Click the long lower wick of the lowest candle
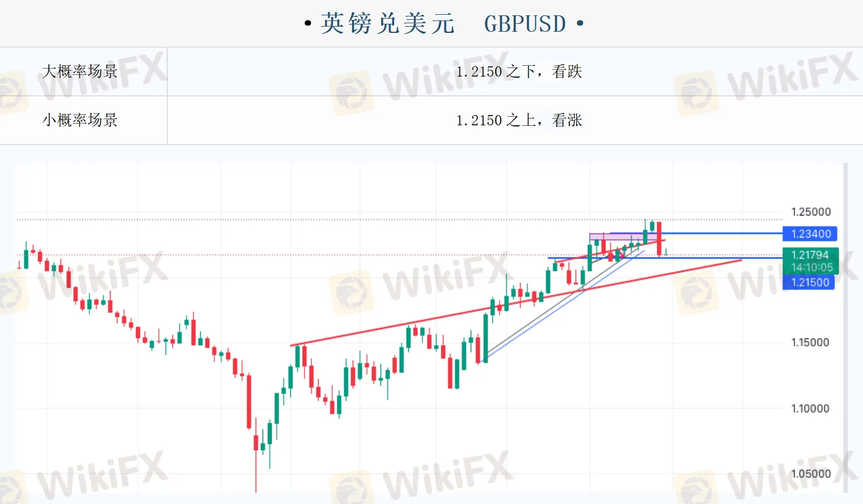Screen dimensions: 863x504 pyautogui.click(x=256, y=473)
